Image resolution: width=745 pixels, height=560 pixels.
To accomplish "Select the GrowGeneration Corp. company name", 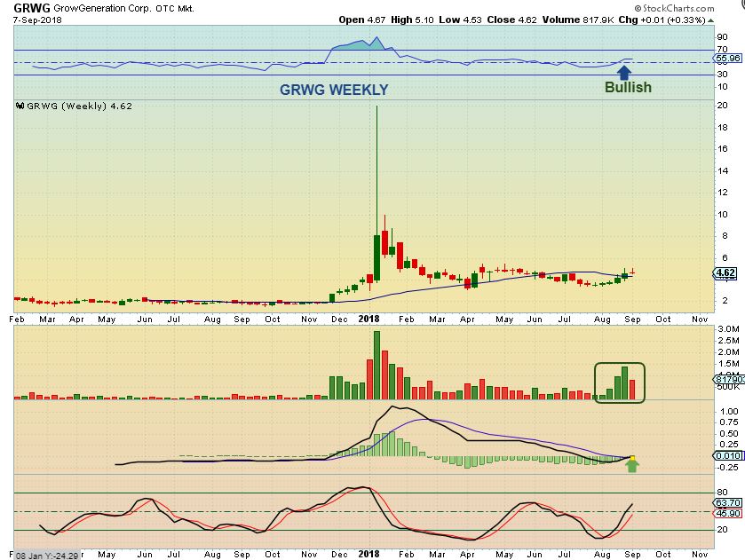I will [x=103, y=9].
